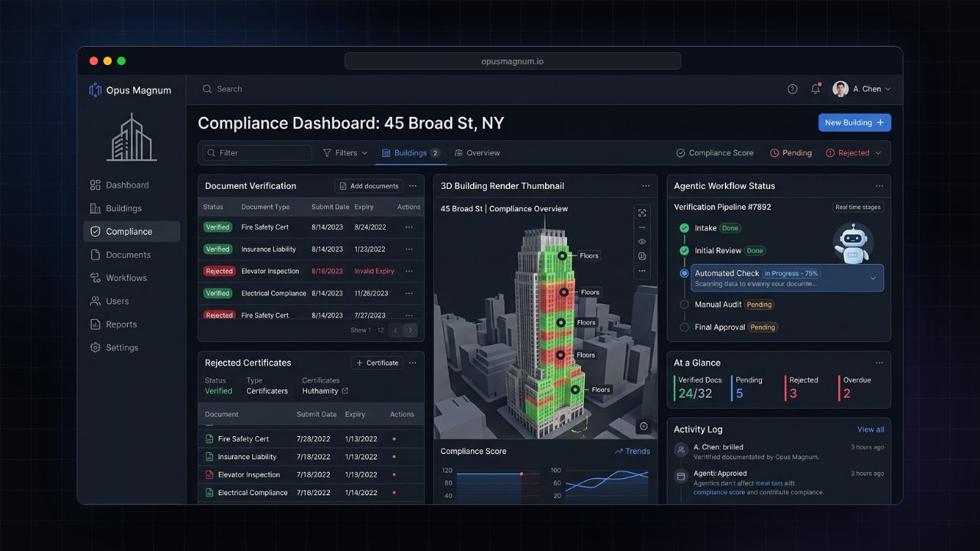Toggle visibility eye in 3D viewer toolbar
Screen dimensions: 980x551
[x=642, y=242]
